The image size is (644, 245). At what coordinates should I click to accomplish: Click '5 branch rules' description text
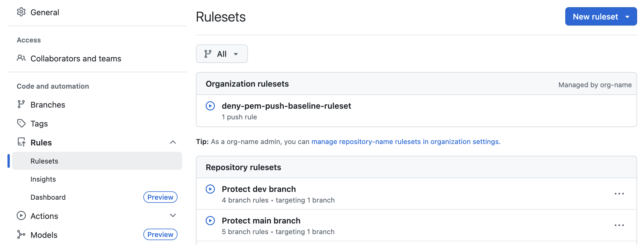point(245,232)
